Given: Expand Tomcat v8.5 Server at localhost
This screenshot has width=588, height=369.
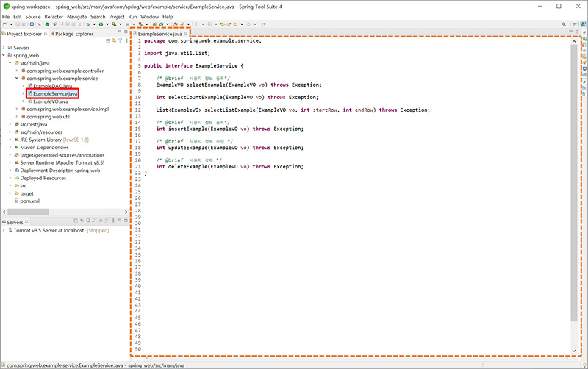Looking at the screenshot, I should click(x=4, y=230).
